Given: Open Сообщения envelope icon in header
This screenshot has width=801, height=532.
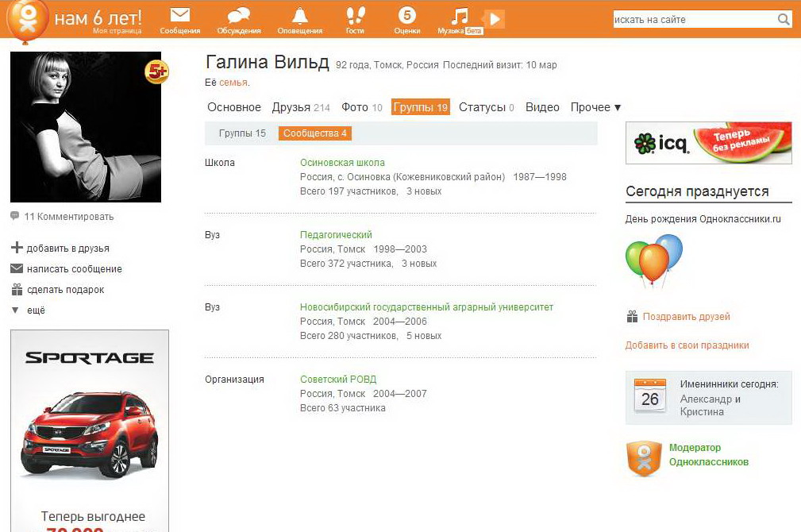Looking at the screenshot, I should (x=180, y=16).
